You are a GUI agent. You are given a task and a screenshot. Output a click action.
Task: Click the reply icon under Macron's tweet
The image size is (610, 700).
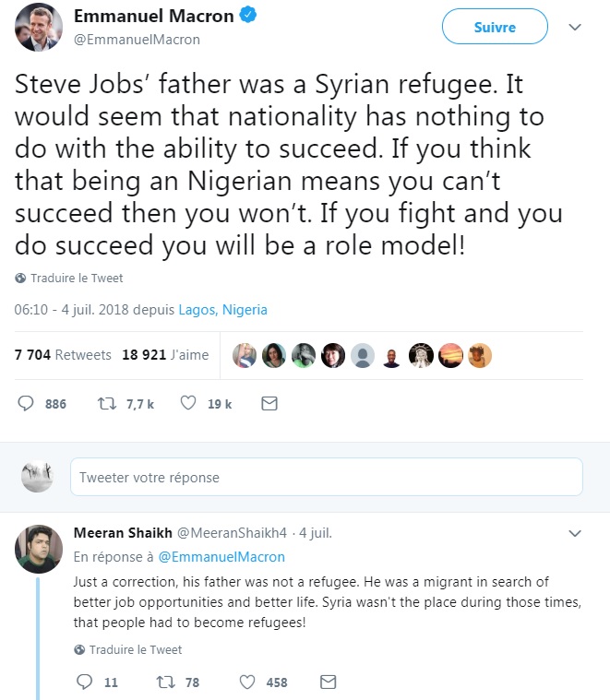point(26,403)
